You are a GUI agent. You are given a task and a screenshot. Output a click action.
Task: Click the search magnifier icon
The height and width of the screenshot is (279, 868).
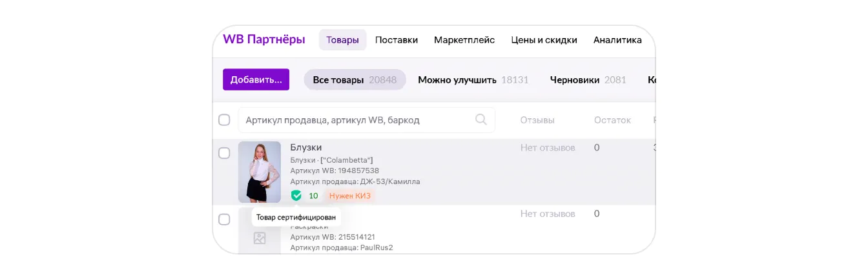pos(480,119)
